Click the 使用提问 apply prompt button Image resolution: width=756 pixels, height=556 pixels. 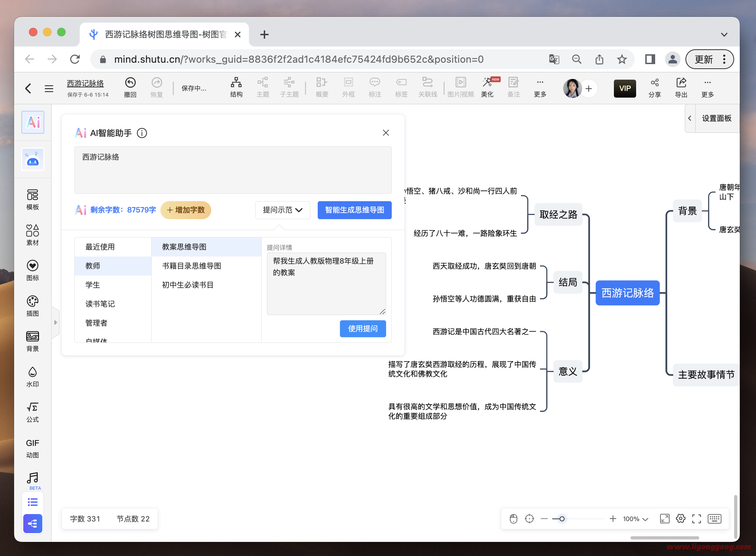(x=363, y=329)
